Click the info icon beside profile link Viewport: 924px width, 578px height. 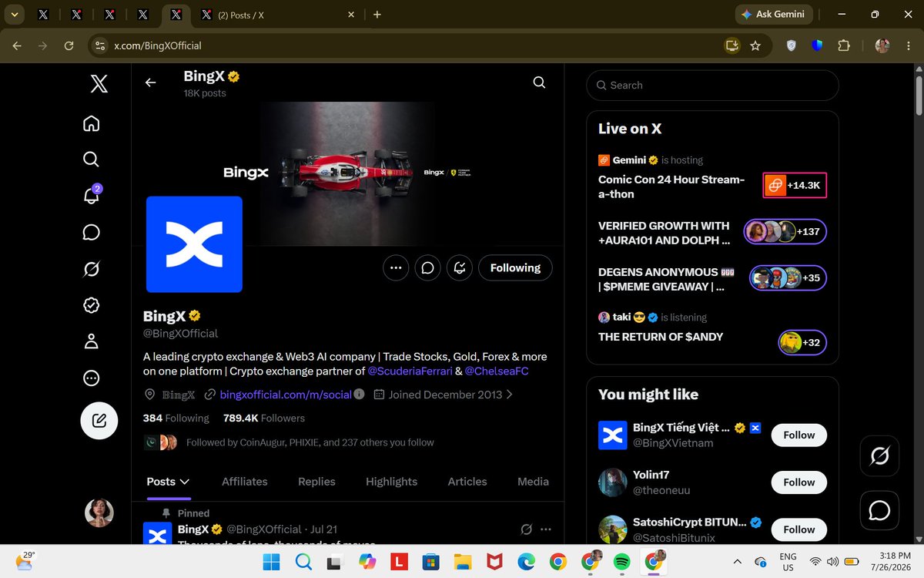pos(359,395)
